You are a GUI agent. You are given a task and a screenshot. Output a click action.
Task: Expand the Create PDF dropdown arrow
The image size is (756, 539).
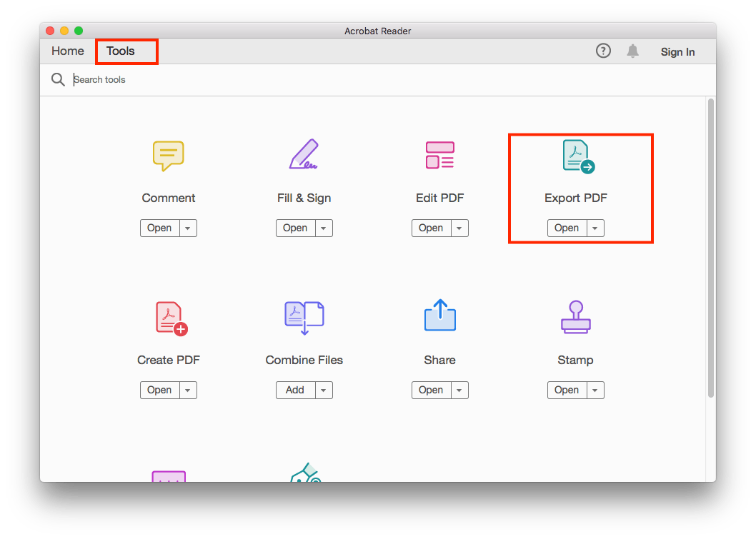188,390
